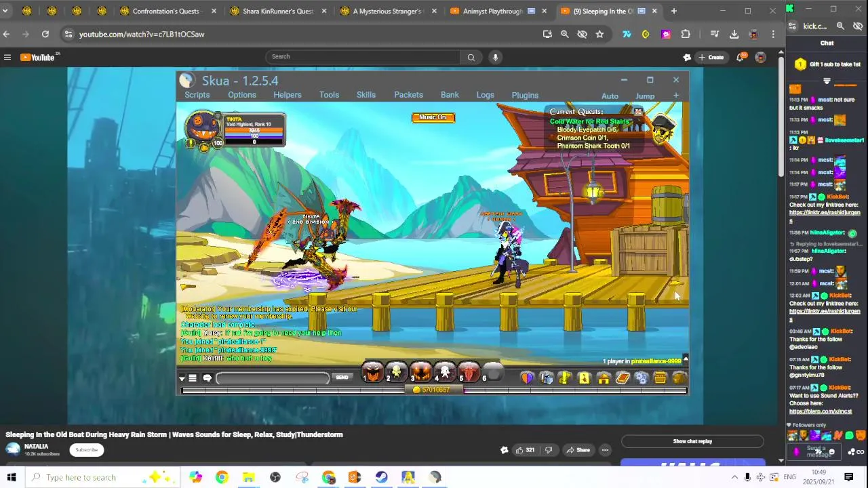Expand the player list arrow near piratealliance-9999
868x488 pixels.
pyautogui.click(x=685, y=359)
